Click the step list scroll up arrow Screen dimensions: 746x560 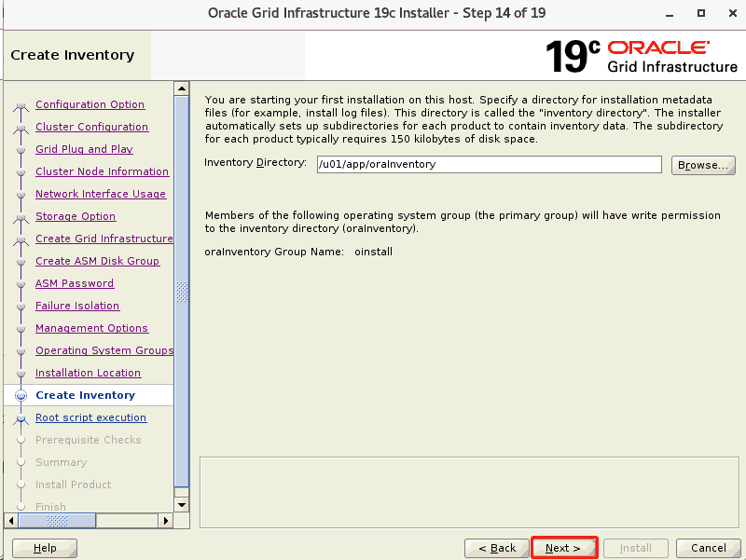[x=182, y=89]
